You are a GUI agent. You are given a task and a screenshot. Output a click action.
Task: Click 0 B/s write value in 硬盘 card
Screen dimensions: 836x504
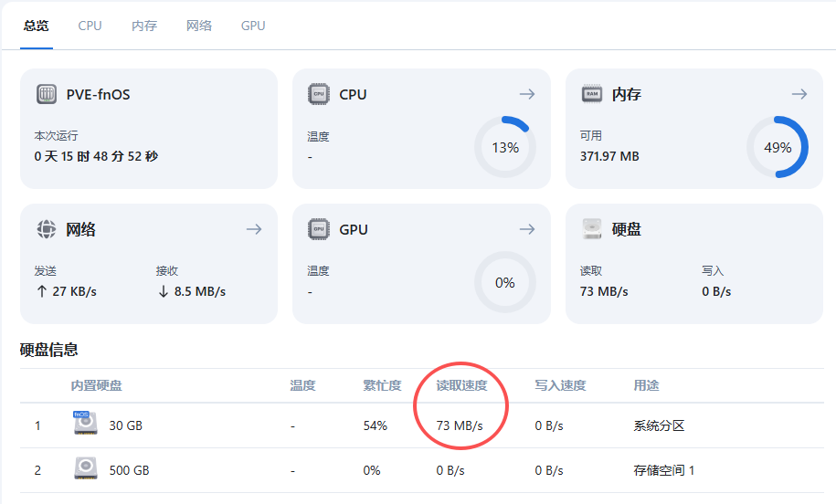(x=716, y=291)
